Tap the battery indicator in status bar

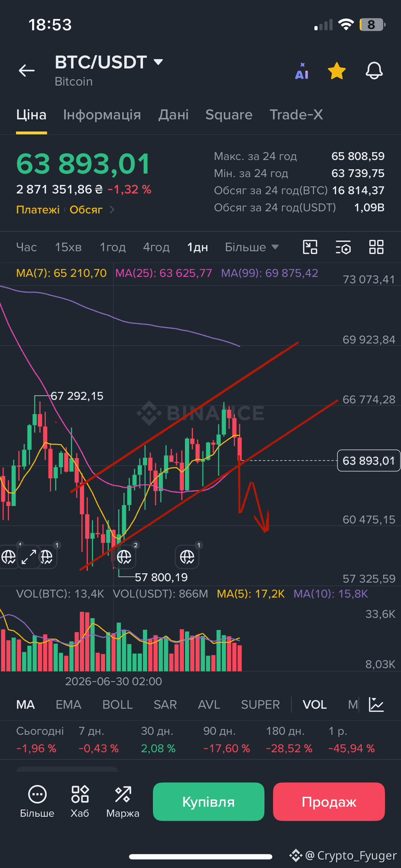[x=372, y=25]
